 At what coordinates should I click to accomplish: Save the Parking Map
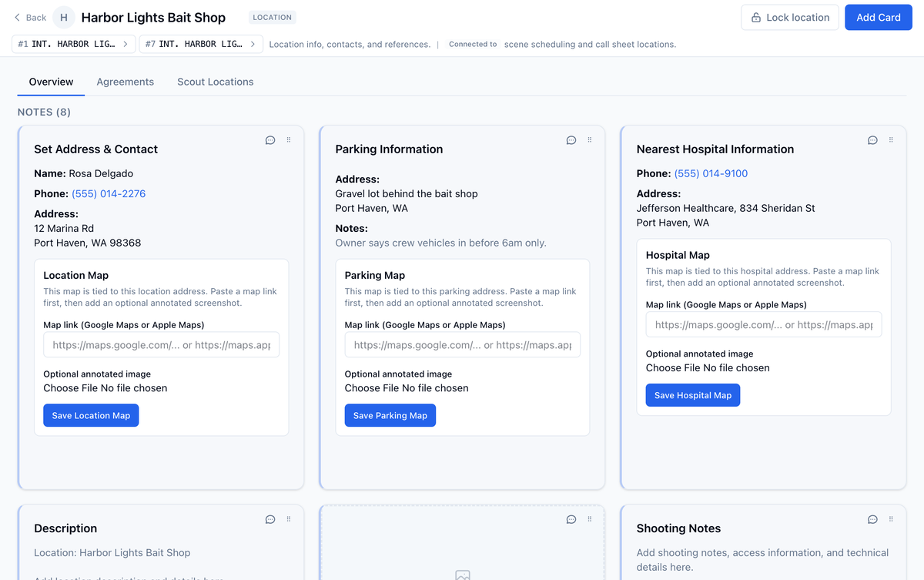pyautogui.click(x=390, y=415)
